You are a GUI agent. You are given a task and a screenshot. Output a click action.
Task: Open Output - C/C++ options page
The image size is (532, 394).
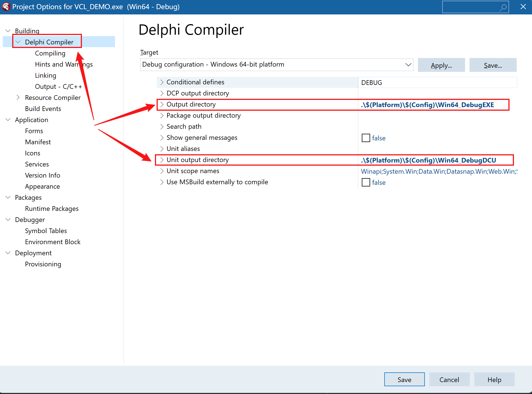(59, 87)
